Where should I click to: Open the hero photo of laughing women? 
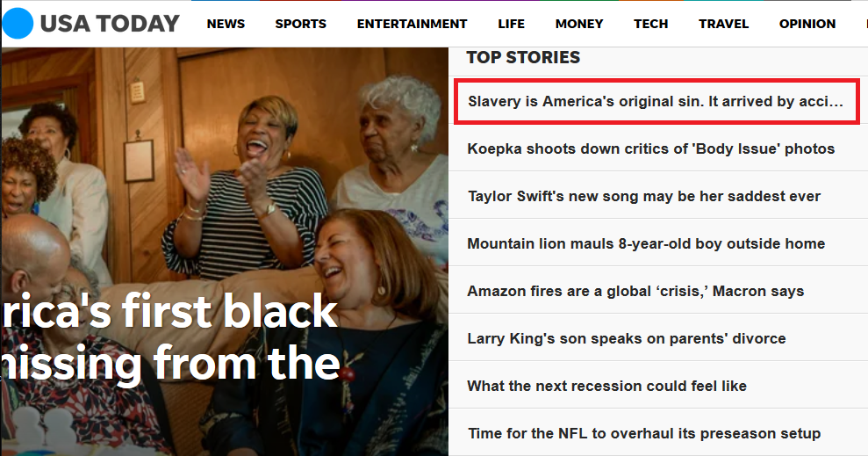(x=225, y=166)
